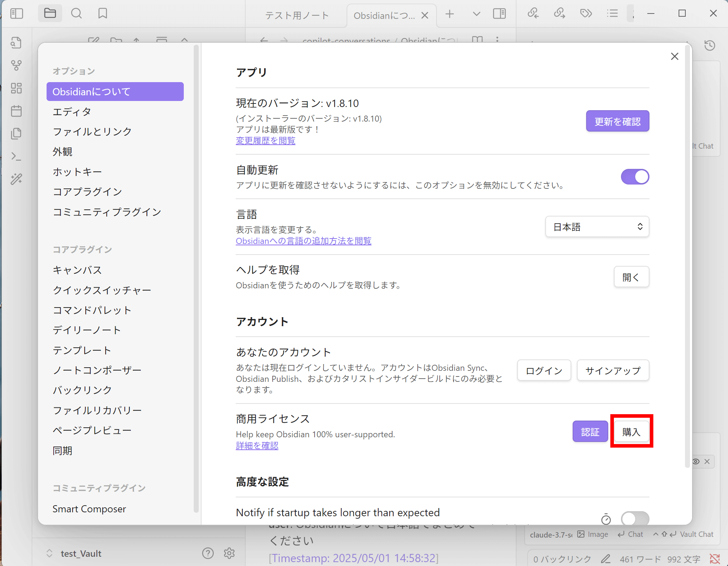The width and height of the screenshot is (728, 566).
Task: Open Smart Composer plugin settings
Action: [x=115, y=509]
